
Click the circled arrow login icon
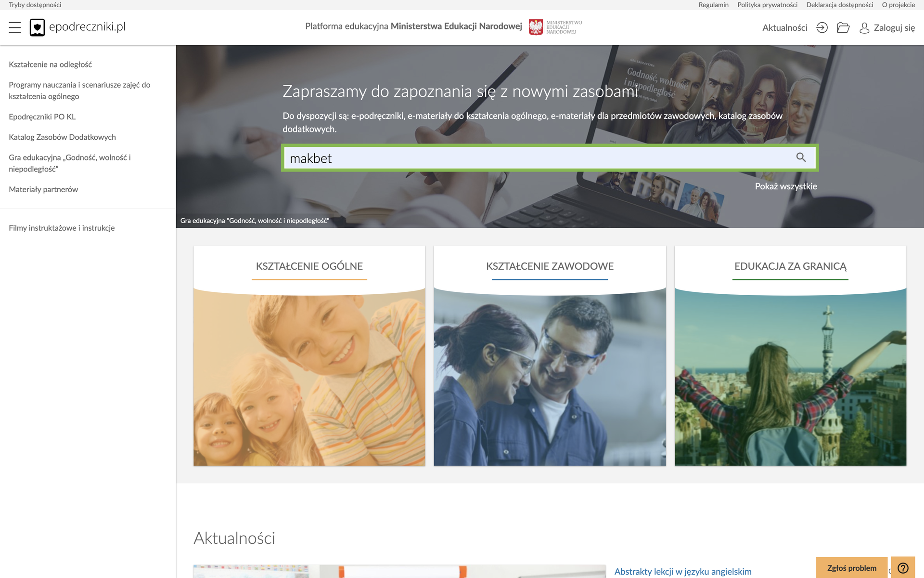[x=822, y=27]
